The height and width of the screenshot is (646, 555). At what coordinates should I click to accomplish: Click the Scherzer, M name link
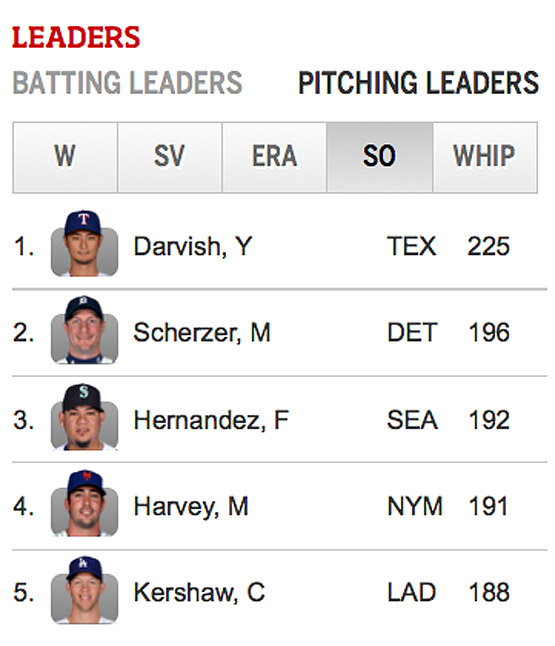pyautogui.click(x=202, y=332)
